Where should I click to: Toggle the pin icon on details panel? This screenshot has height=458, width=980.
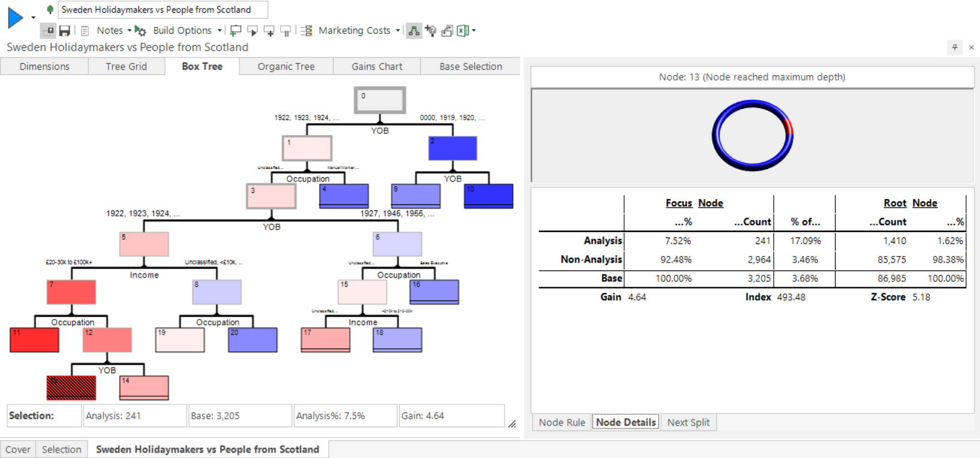point(955,47)
